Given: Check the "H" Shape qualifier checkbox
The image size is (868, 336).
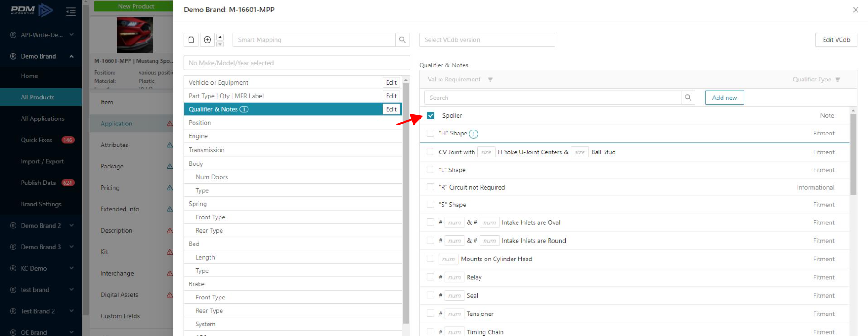Looking at the screenshot, I should [431, 133].
